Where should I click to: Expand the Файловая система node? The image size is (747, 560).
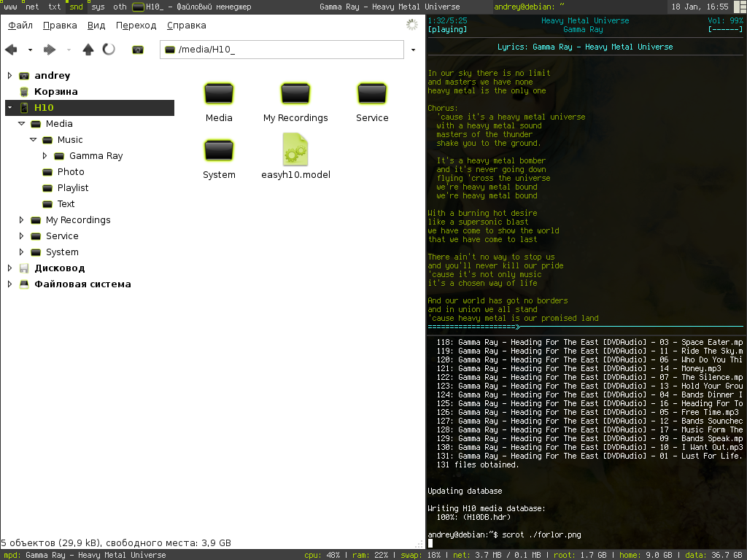coord(9,284)
